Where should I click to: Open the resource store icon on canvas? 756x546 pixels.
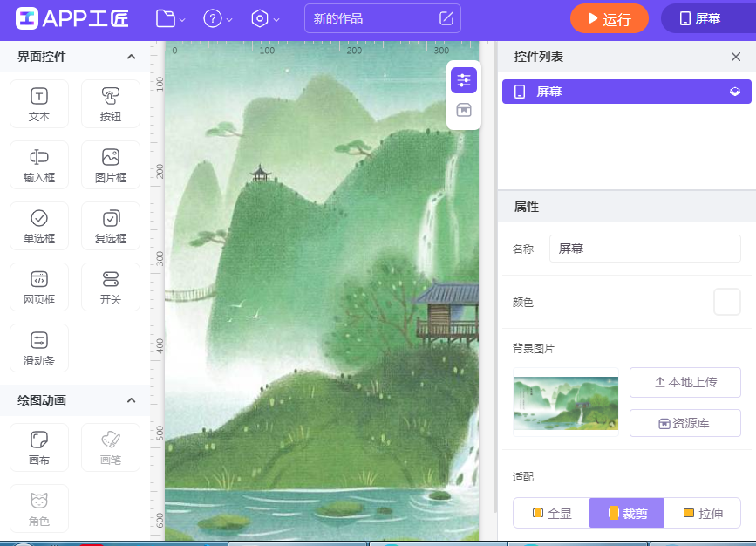tap(464, 110)
